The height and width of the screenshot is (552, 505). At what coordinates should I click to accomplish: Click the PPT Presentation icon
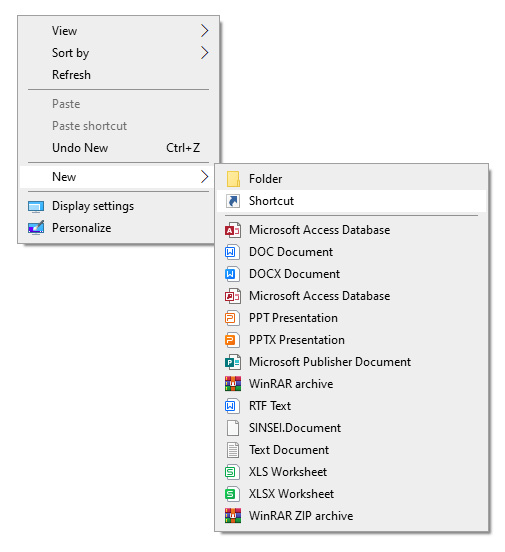pyautogui.click(x=233, y=318)
